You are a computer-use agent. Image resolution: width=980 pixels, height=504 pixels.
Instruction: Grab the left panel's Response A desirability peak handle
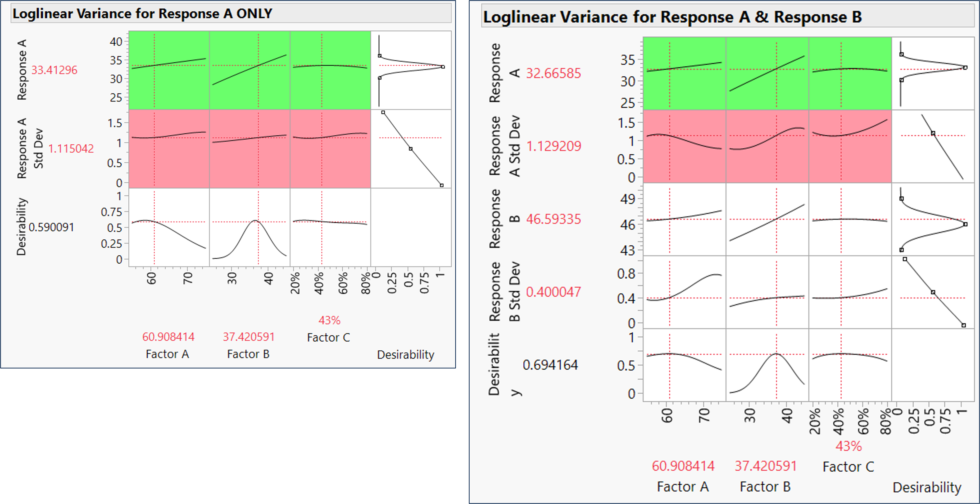point(443,67)
